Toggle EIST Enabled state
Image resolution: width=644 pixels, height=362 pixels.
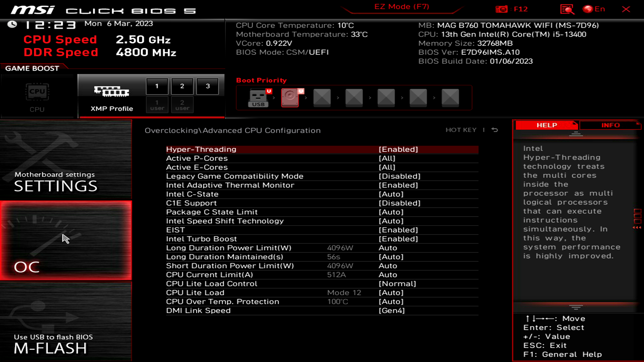(x=398, y=230)
